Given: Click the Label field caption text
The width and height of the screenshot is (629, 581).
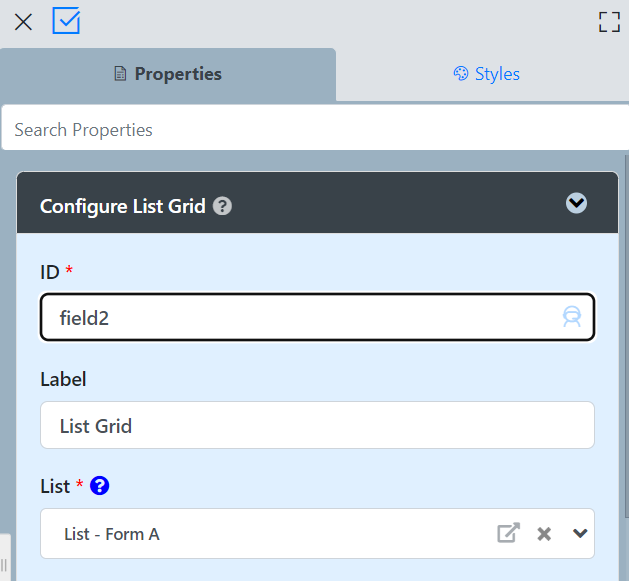Looking at the screenshot, I should click(x=63, y=379).
